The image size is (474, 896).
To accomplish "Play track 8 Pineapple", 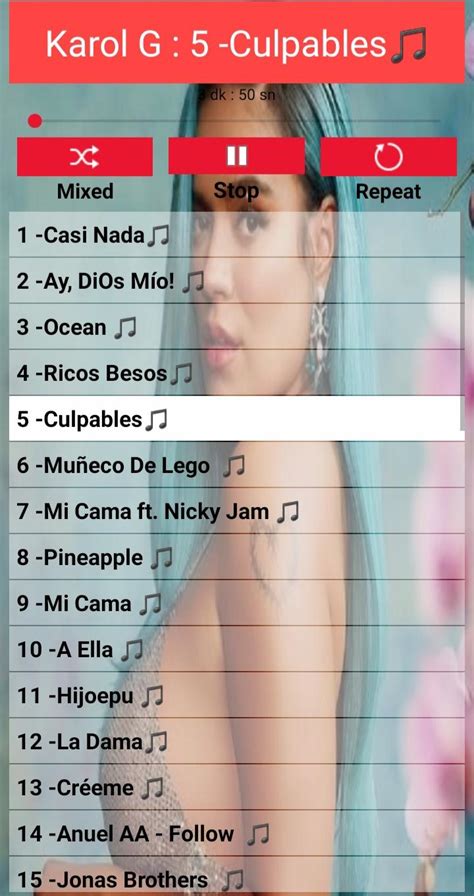I will [x=236, y=558].
